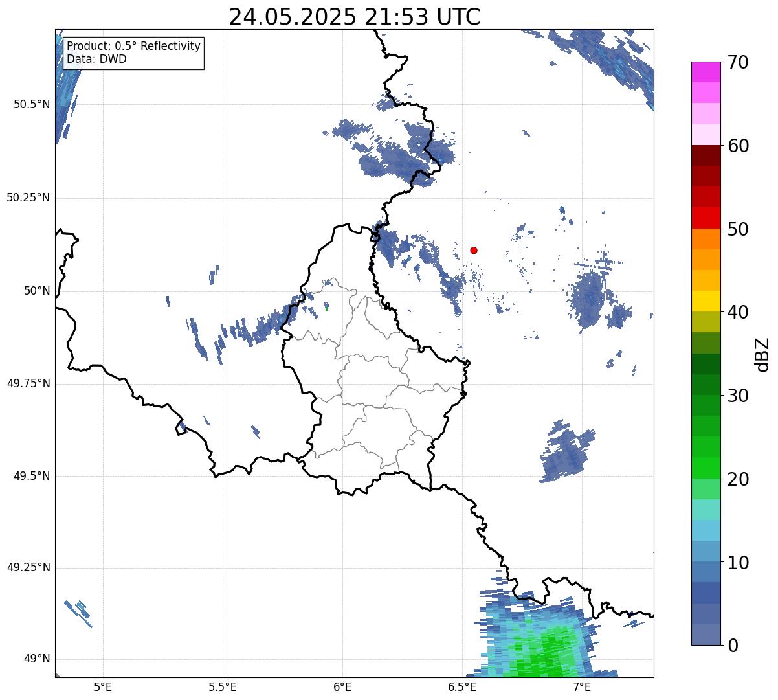Select the 50.25°N latitude label

pyautogui.click(x=28, y=198)
